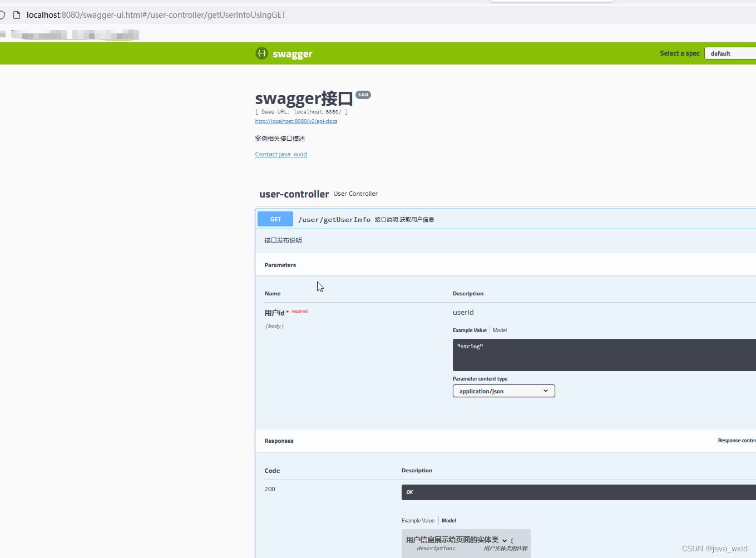The height and width of the screenshot is (558, 756).
Task: Click the page document icon in address bar
Action: (17, 15)
